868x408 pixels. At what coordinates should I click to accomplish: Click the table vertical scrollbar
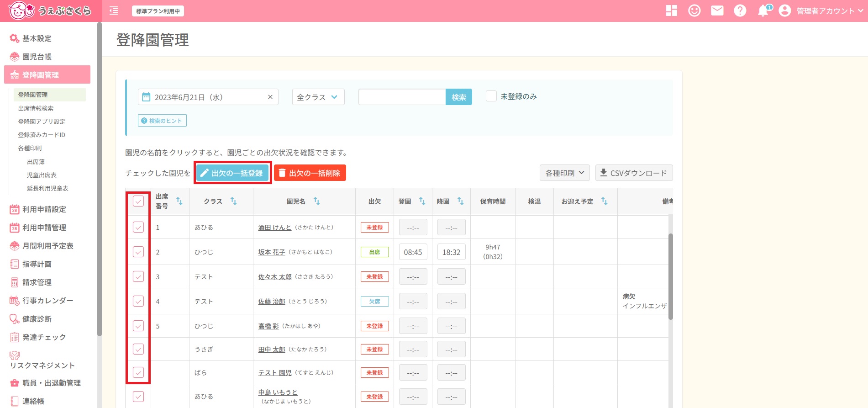(x=670, y=276)
